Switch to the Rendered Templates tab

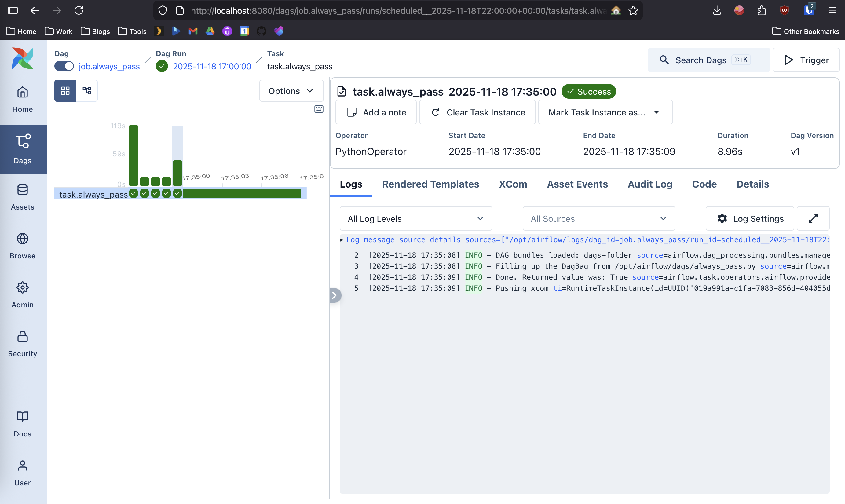coord(430,184)
